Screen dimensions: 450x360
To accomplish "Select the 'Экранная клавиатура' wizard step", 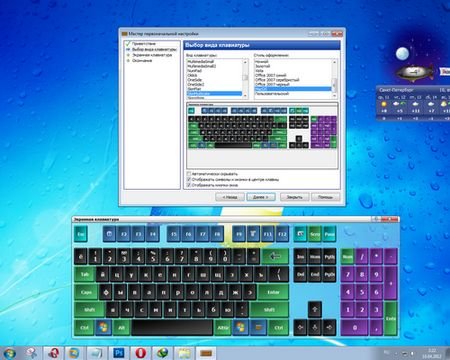I will click(x=152, y=55).
